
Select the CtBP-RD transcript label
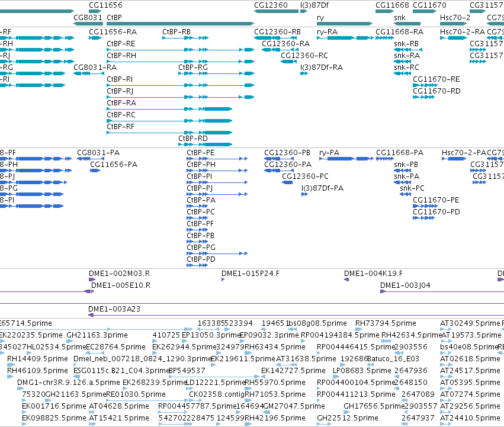coord(193,139)
